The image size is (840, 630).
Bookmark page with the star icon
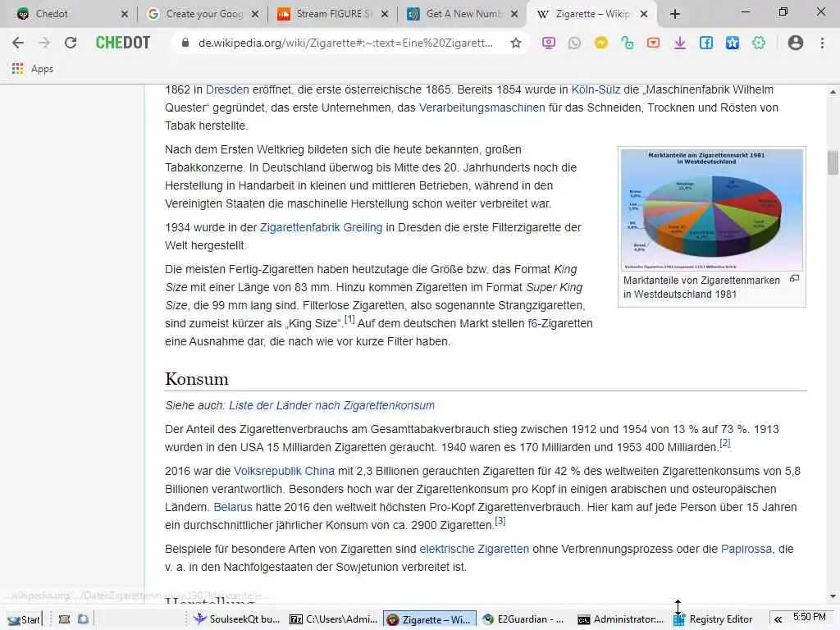tap(515, 43)
